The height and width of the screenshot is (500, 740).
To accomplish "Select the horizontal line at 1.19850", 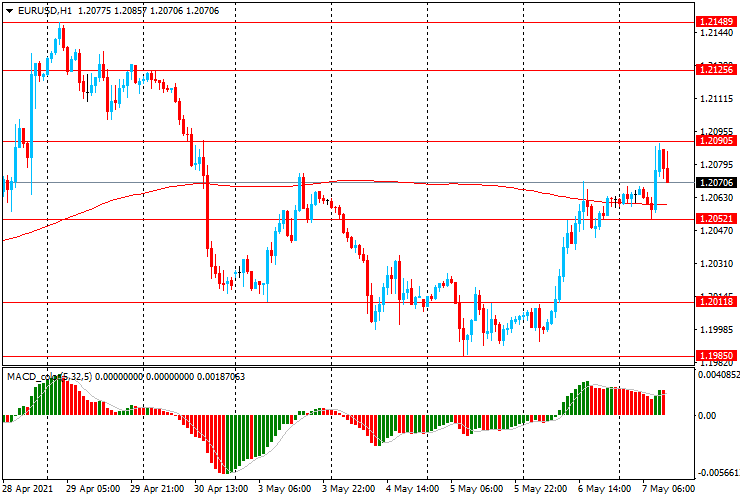I will pyautogui.click(x=348, y=356).
